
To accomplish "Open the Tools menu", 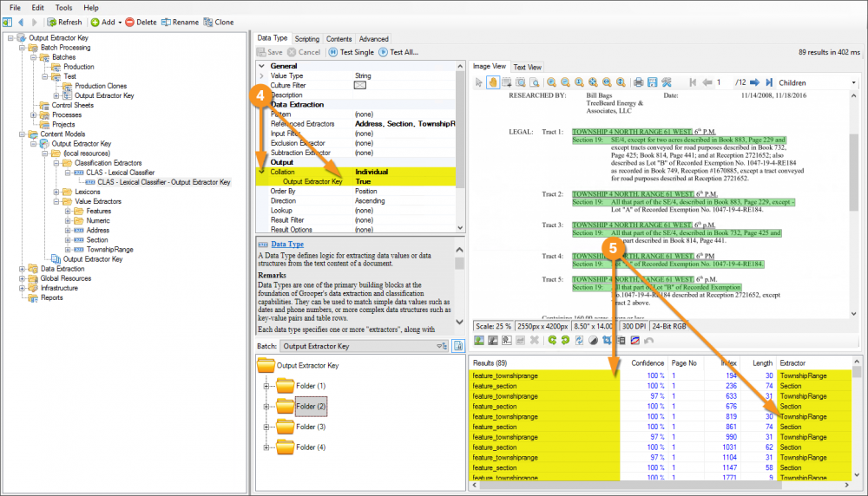I will [x=64, y=8].
